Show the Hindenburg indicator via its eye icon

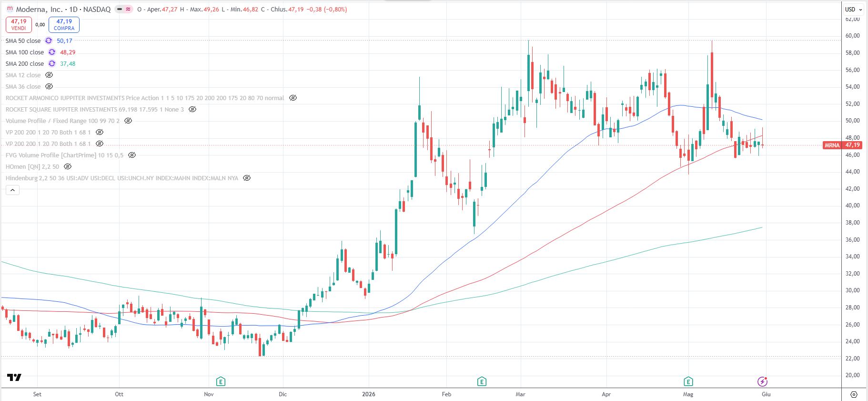click(x=247, y=178)
